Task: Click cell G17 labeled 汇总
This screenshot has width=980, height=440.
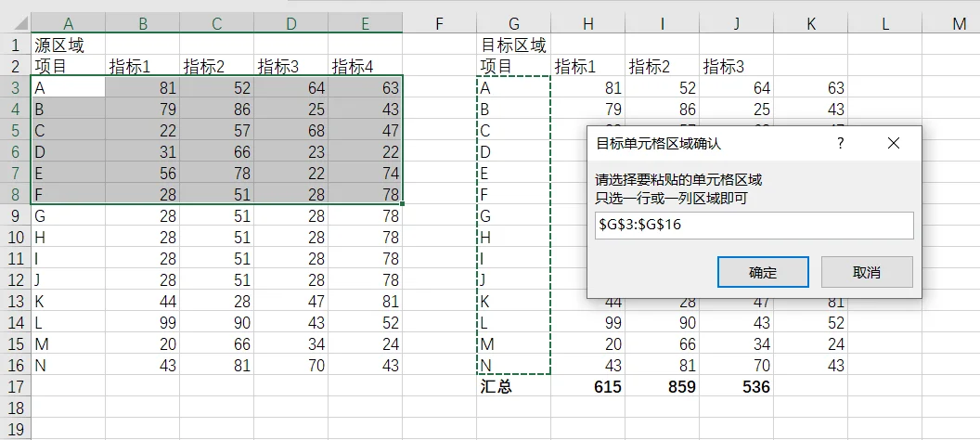Action: 514,386
